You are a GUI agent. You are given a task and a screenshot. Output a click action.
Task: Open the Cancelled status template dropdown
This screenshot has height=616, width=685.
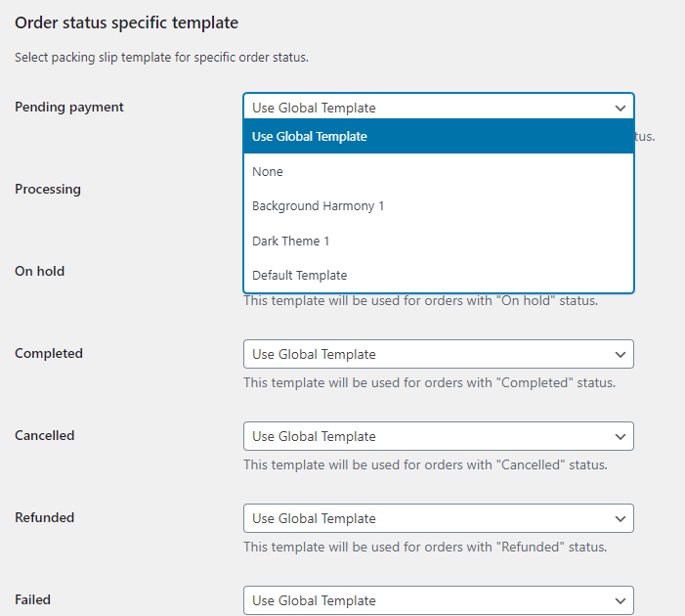click(x=438, y=436)
